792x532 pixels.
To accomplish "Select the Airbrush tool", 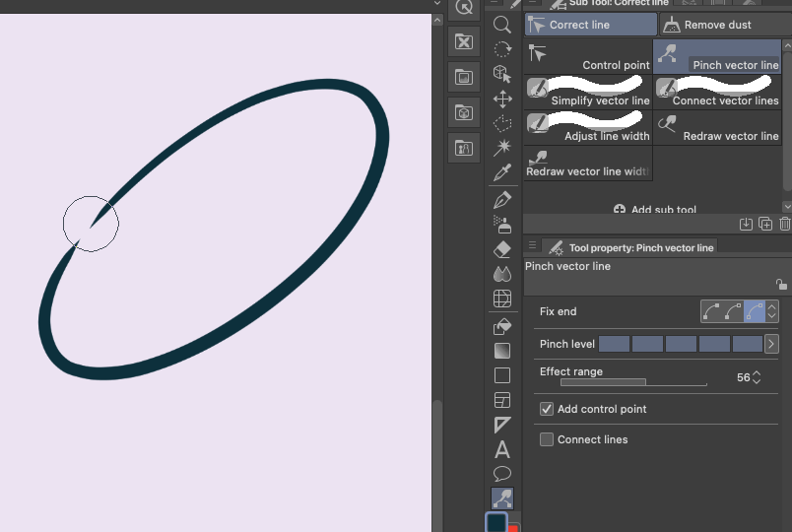I will pyautogui.click(x=502, y=225).
